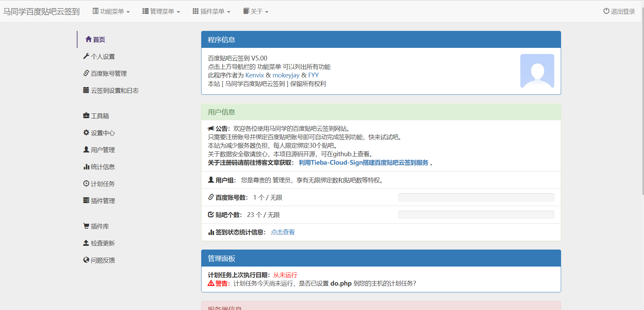Open the 管理菜单 dropdown
The width and height of the screenshot is (644, 310).
click(161, 12)
